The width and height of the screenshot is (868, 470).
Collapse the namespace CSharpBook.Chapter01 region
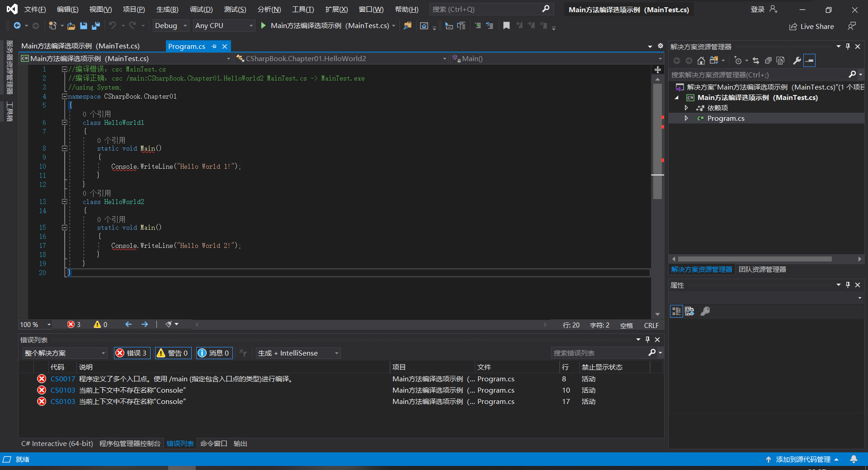(x=65, y=96)
